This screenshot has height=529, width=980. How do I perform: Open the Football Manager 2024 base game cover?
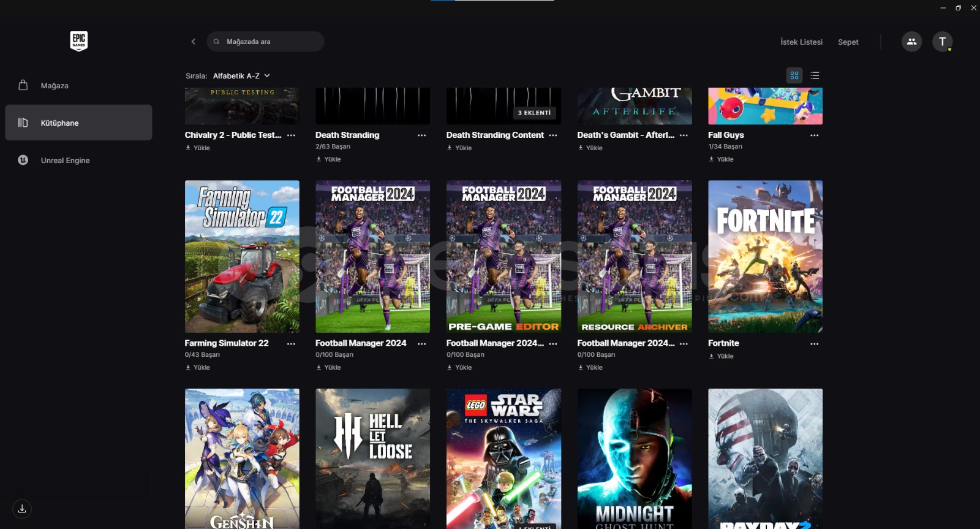coord(372,256)
